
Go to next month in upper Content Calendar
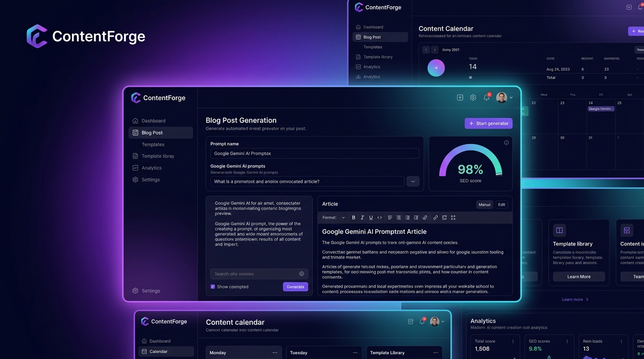[x=435, y=50]
